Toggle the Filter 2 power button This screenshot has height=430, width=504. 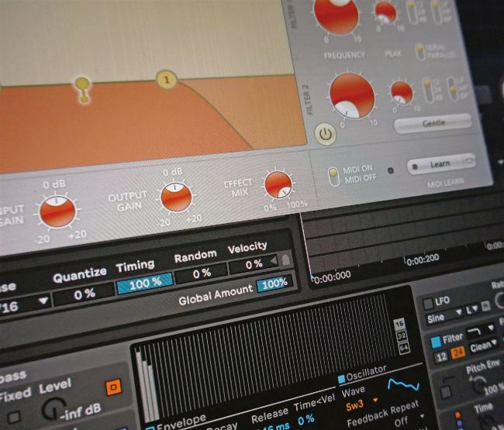coord(326,134)
